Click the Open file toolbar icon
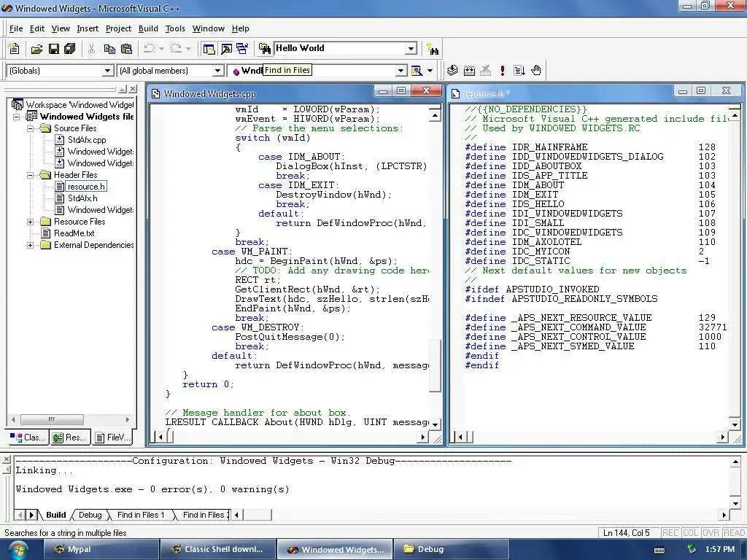 pyautogui.click(x=36, y=49)
